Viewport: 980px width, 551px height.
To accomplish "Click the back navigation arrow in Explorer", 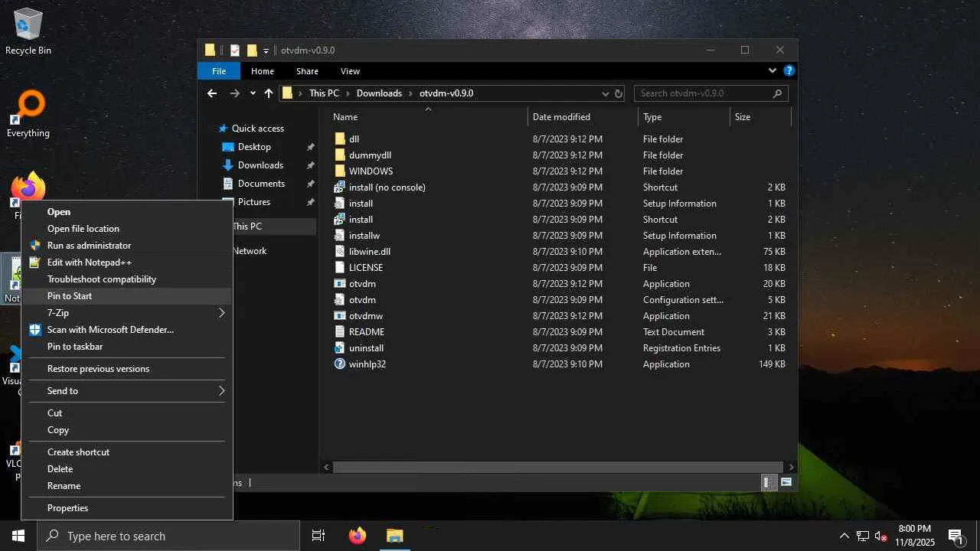I will coord(212,93).
